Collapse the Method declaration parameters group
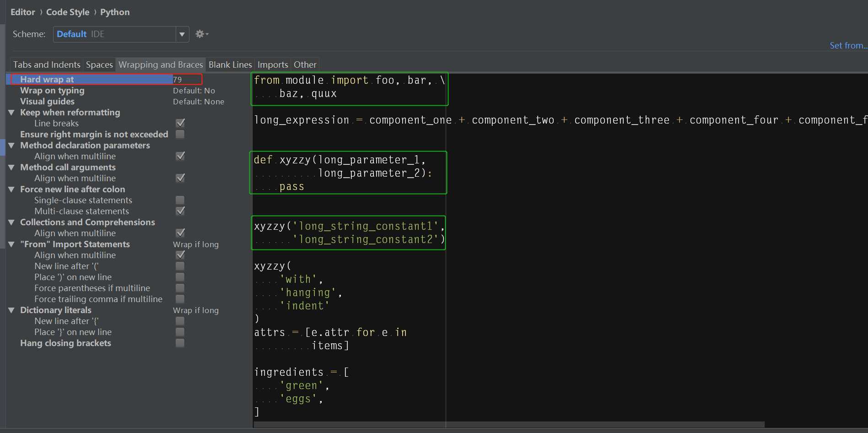868x433 pixels. click(x=11, y=145)
